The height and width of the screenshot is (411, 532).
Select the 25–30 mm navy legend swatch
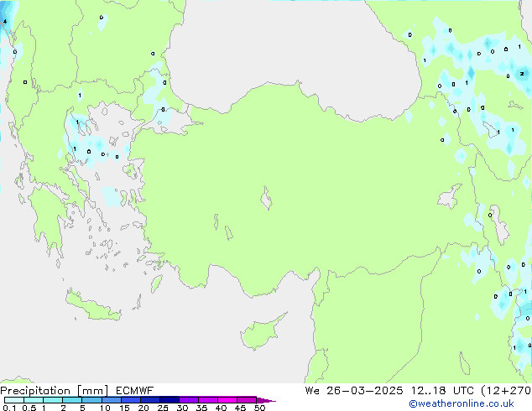point(169,400)
